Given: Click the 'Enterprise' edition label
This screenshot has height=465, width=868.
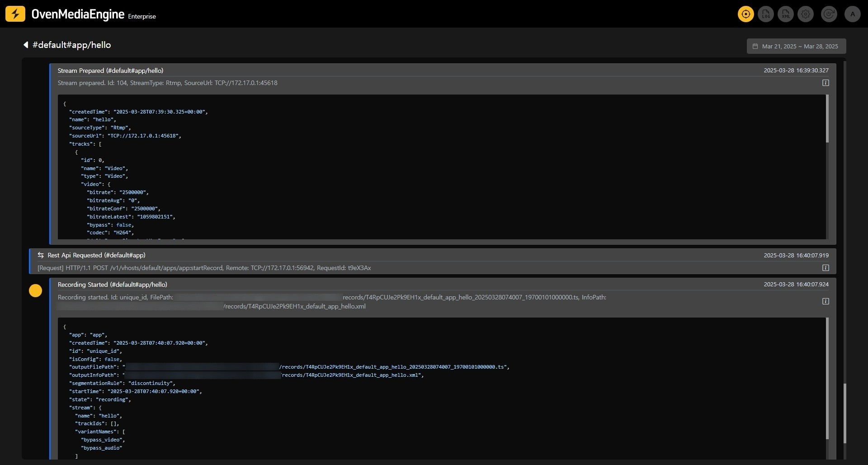Looking at the screenshot, I should coord(142,16).
